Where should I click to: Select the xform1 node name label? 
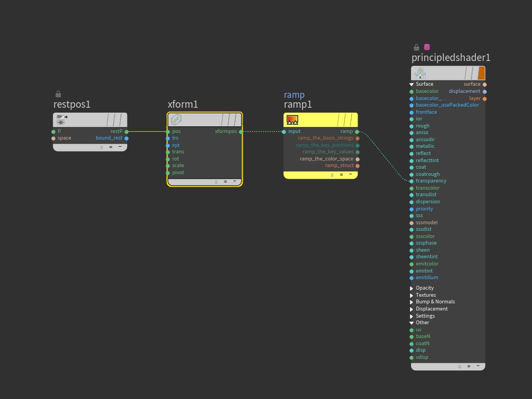[x=183, y=104]
